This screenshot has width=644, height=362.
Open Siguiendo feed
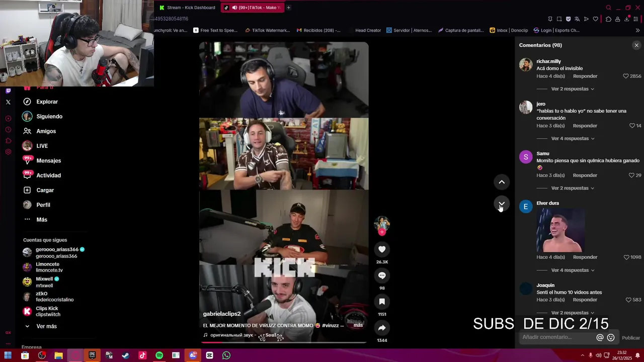[43, 117]
